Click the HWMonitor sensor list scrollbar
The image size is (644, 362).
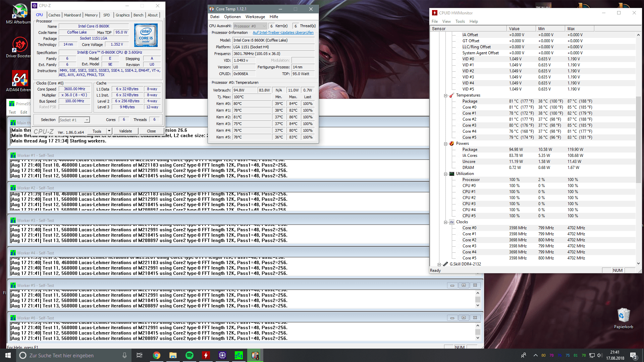(x=638, y=139)
